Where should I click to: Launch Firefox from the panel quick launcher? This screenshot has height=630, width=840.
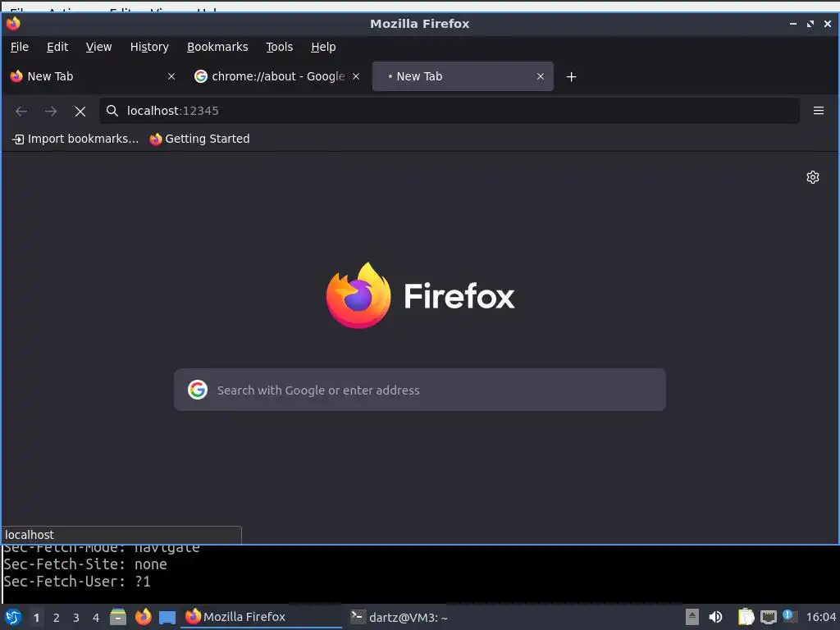point(143,617)
